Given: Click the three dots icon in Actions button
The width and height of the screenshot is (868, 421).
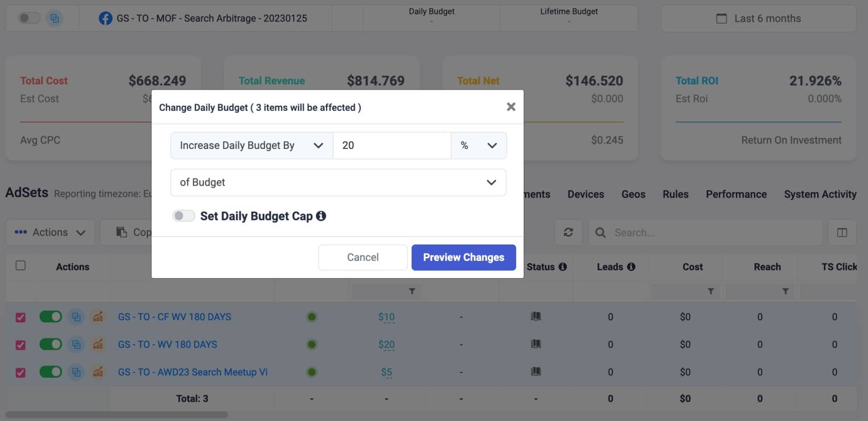Looking at the screenshot, I should click(x=21, y=232).
